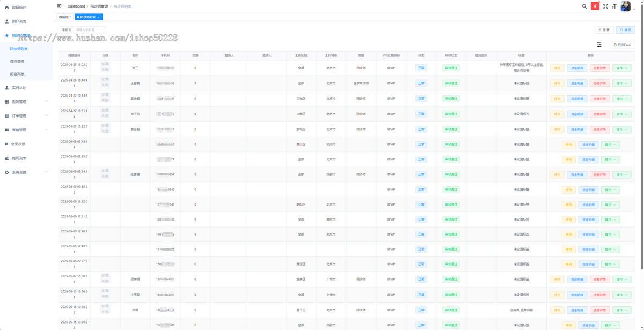This screenshot has height=330, width=644.
Task: Open the 操作 dropdown in 张雪峰's row
Action: [622, 174]
